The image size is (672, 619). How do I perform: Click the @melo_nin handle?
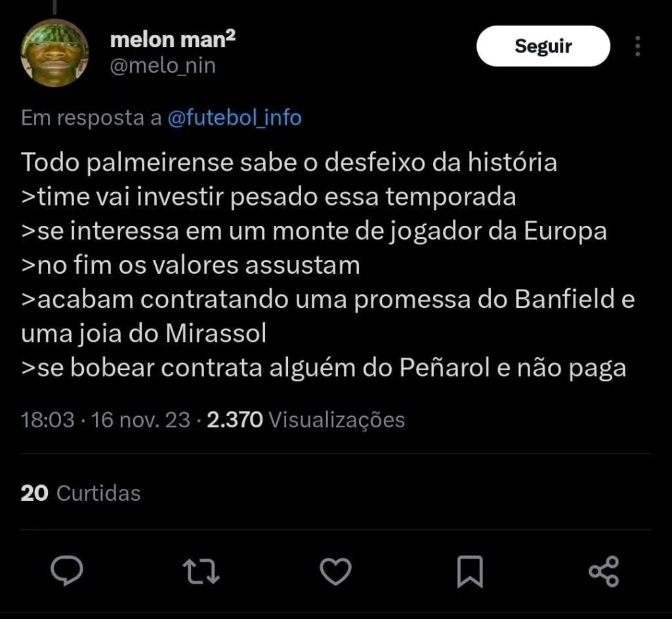tap(163, 66)
